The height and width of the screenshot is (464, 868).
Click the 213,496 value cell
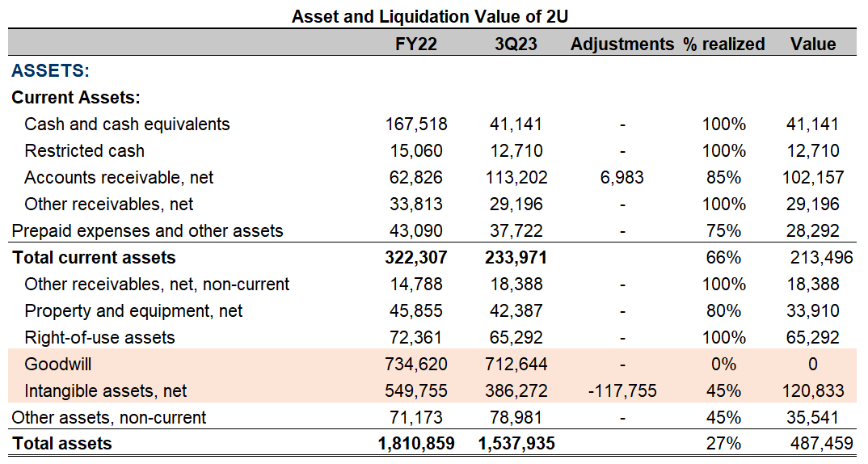(x=821, y=258)
